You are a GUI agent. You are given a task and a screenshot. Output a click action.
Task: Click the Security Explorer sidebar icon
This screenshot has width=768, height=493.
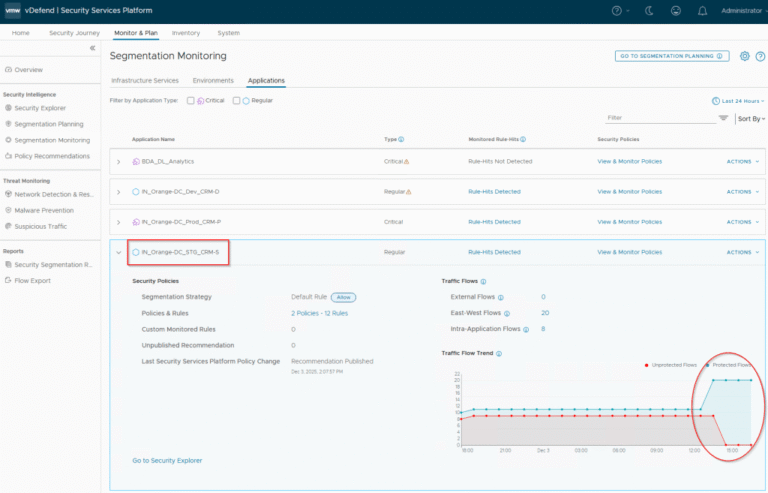[x=8, y=108]
